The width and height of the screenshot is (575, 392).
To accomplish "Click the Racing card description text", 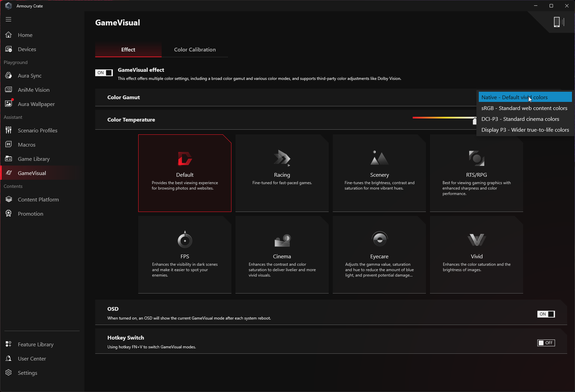I will (x=282, y=183).
